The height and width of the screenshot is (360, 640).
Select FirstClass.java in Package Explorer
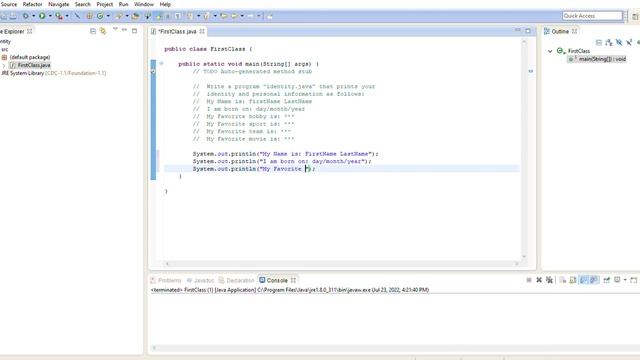click(x=34, y=65)
